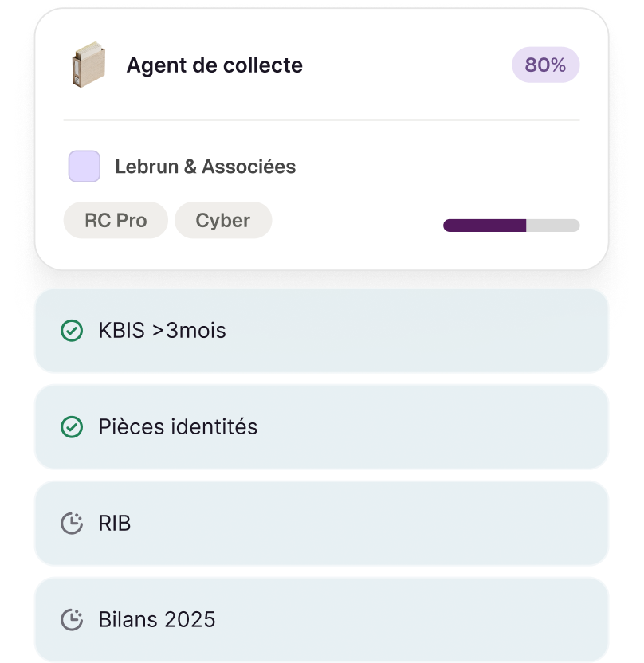Open the Lebrun & Associées company name
The height and width of the screenshot is (663, 644).
[205, 167]
